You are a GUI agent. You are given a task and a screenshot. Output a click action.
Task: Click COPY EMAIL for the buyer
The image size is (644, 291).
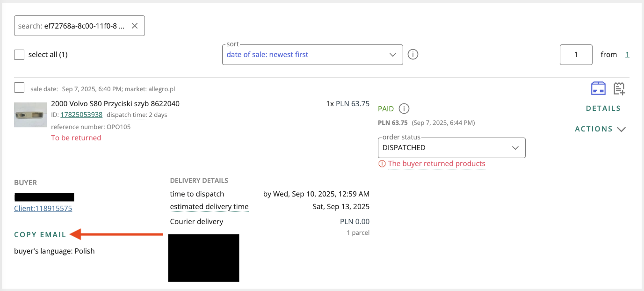pos(40,234)
